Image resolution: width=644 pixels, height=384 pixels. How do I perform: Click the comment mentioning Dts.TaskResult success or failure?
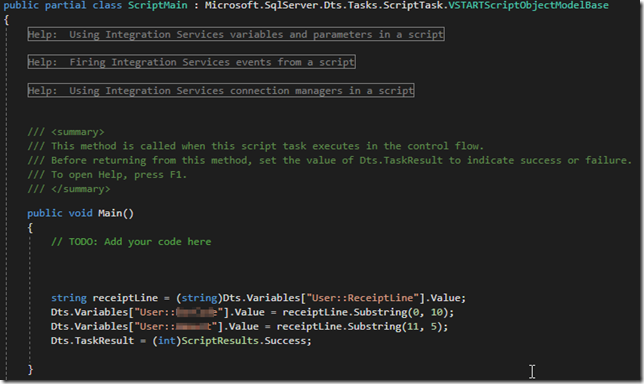point(329,160)
